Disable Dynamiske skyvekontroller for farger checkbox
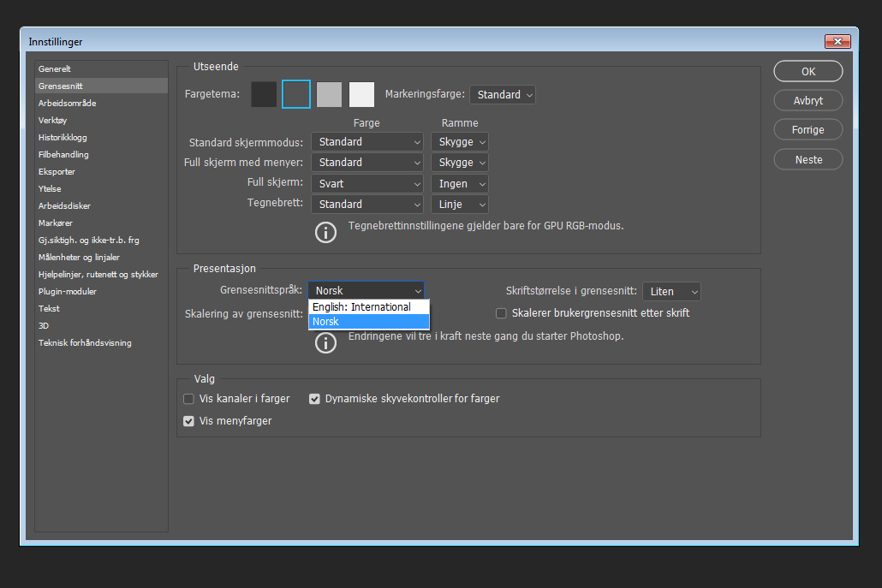Screen dimensions: 882x588 (x=314, y=399)
